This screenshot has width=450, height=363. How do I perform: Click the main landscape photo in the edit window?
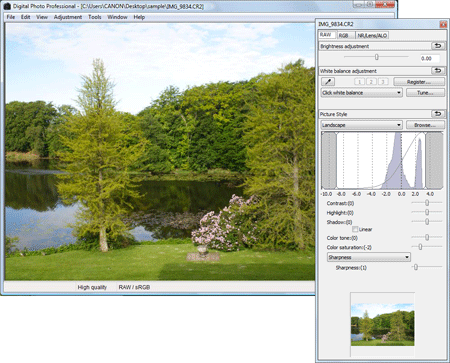pos(160,152)
